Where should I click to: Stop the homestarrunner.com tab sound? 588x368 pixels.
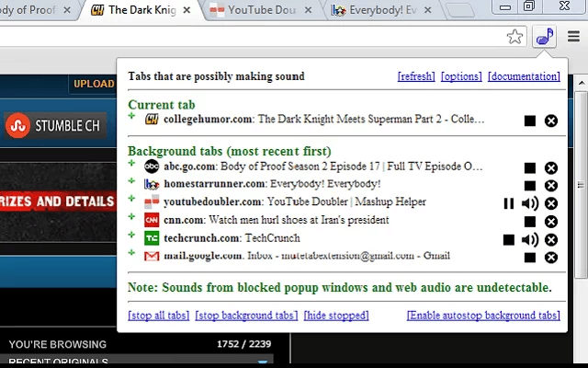coord(530,185)
